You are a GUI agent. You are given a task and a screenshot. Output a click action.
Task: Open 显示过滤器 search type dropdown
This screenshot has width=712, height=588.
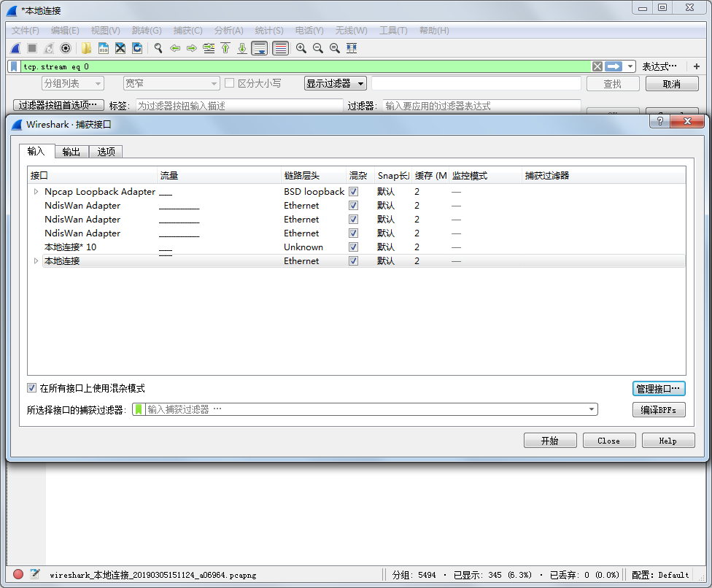click(335, 84)
